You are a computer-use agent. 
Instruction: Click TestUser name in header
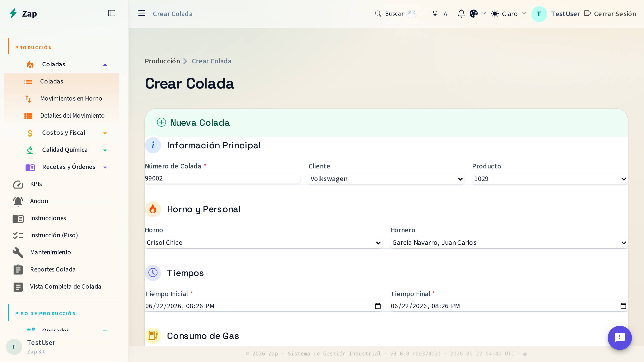566,14
